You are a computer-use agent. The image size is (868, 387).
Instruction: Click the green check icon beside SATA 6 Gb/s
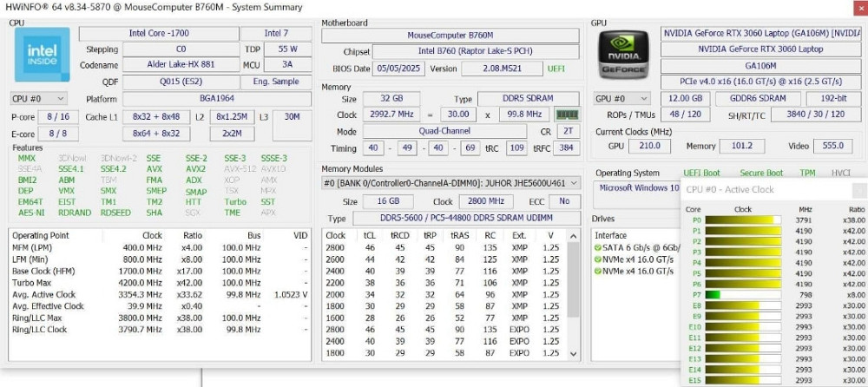598,247
